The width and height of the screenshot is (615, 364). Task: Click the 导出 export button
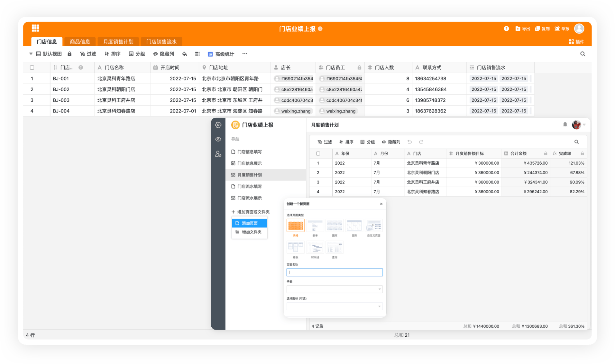pos(523,29)
